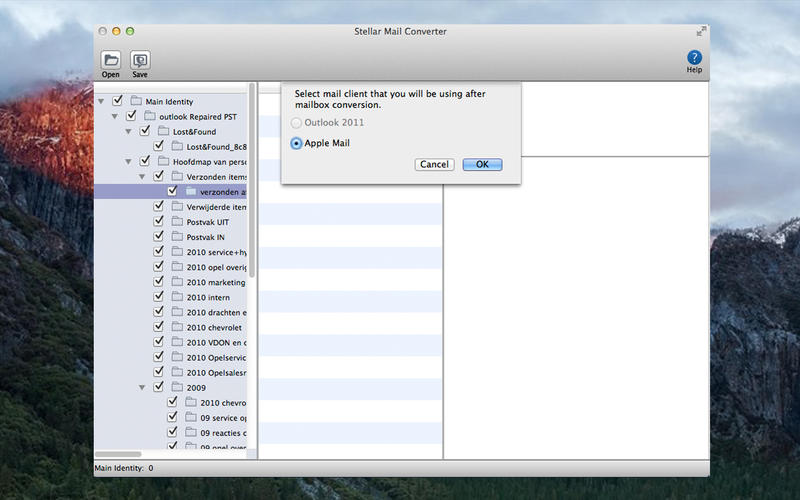The height and width of the screenshot is (500, 800).
Task: Collapse the 2009 folder node
Action: click(142, 388)
